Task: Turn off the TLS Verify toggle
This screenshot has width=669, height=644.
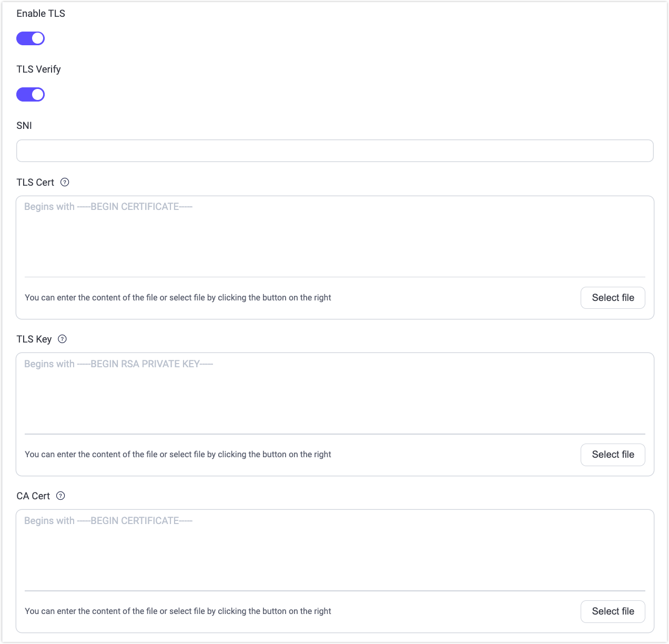Action: [x=31, y=95]
